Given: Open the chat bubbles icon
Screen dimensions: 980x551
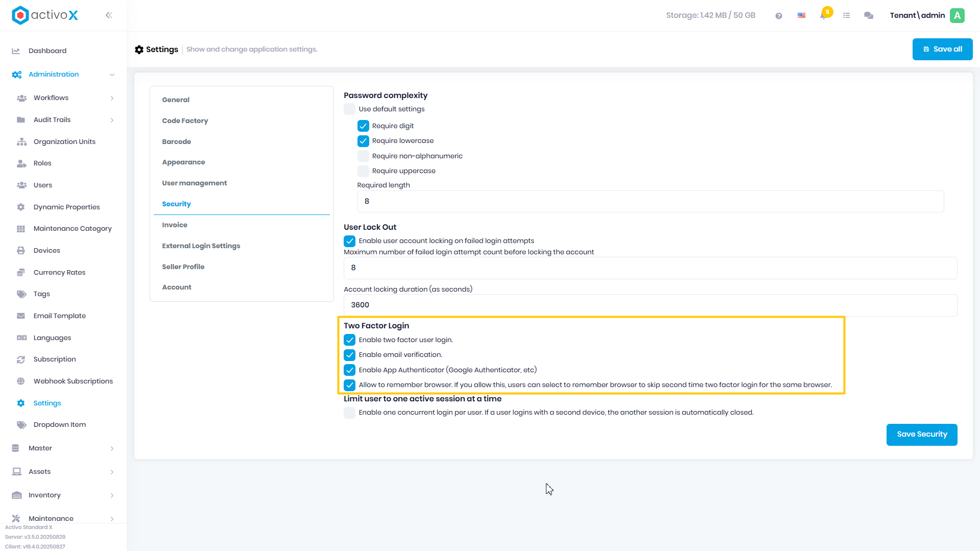Looking at the screenshot, I should 869,16.
